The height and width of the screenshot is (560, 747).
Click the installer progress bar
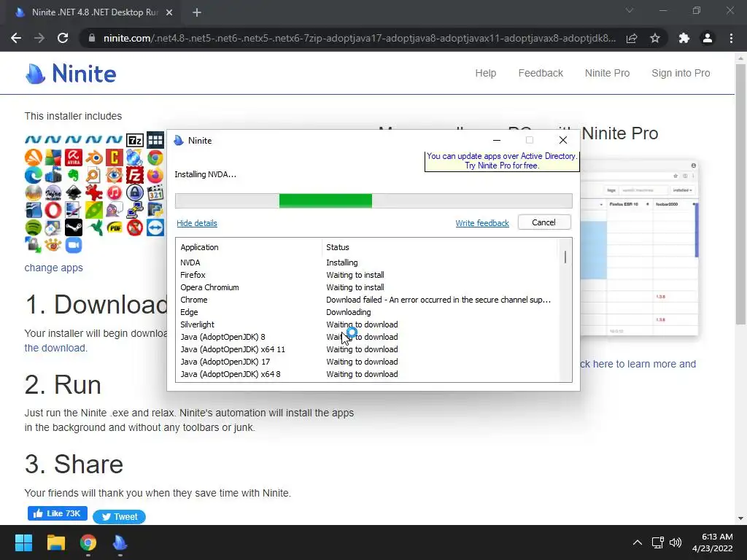point(373,201)
